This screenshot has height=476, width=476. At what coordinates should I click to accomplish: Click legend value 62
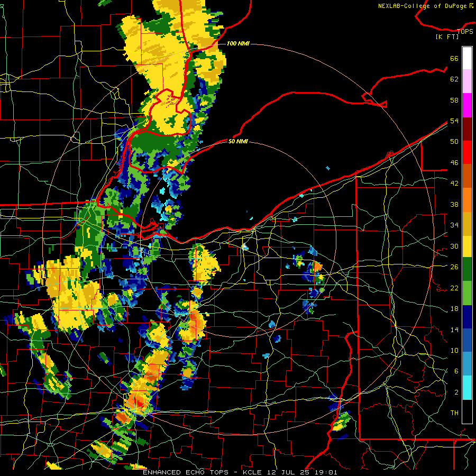(454, 79)
